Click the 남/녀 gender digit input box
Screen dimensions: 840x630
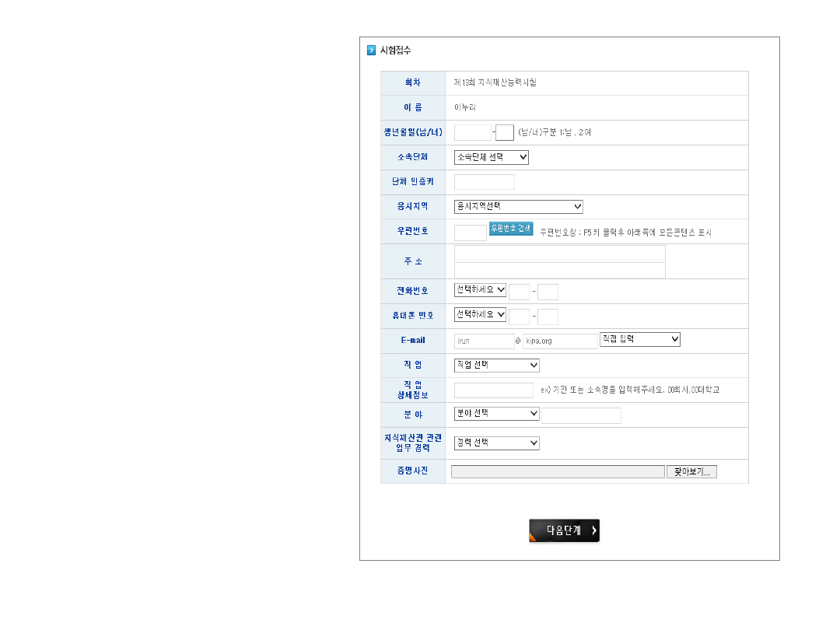(505, 132)
